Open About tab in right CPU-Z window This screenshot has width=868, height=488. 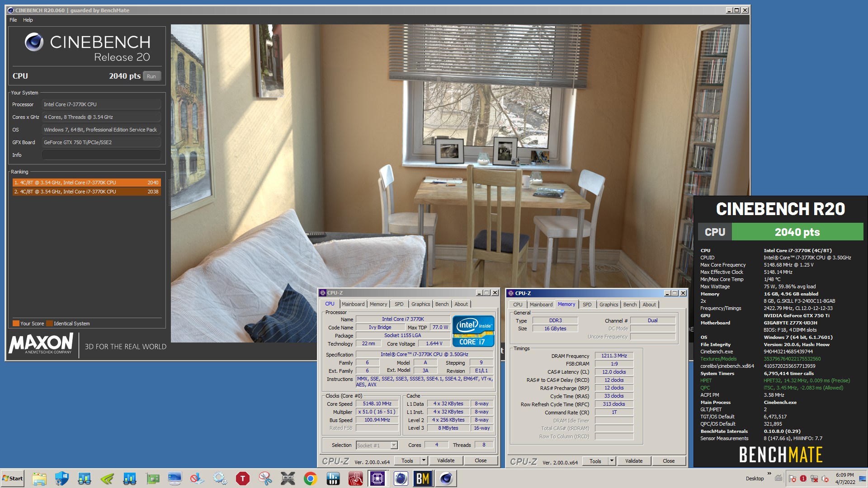(649, 305)
